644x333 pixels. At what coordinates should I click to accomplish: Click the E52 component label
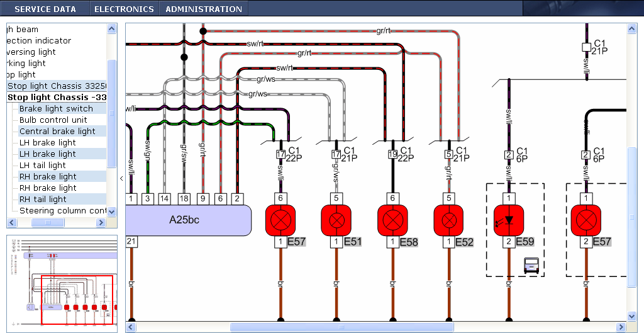[x=465, y=242]
